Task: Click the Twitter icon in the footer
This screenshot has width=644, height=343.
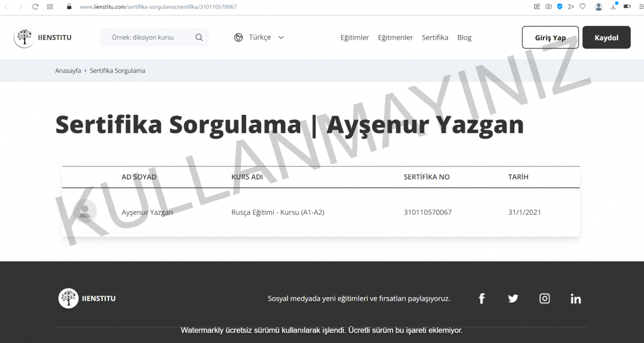Action: click(513, 298)
